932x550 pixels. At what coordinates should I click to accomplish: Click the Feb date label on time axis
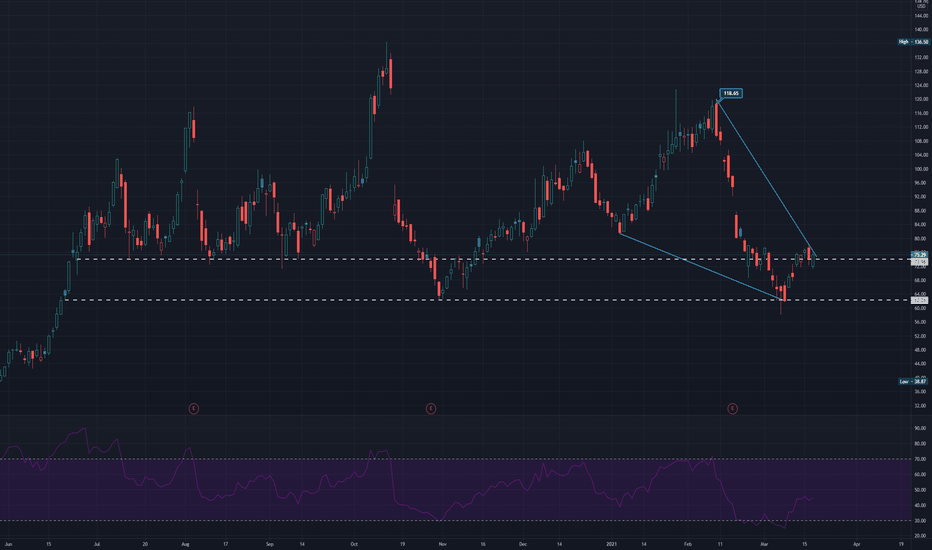[688, 544]
